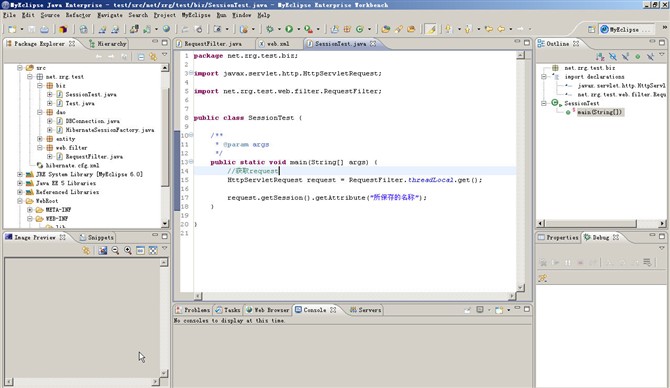
Task: Open the Outline view menu triangle
Action: tap(662, 55)
